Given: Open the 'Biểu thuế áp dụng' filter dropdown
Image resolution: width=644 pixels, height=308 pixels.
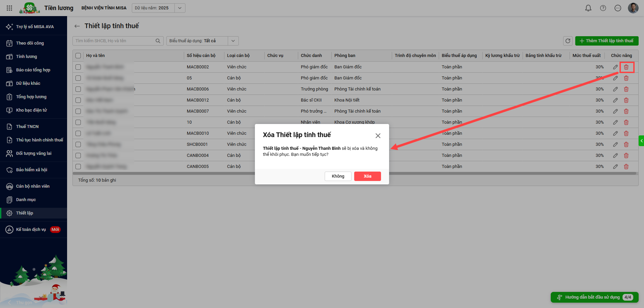Looking at the screenshot, I should tap(233, 41).
